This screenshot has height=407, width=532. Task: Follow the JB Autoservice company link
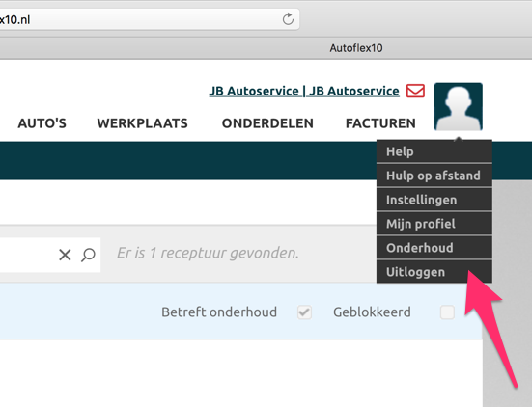[x=304, y=91]
